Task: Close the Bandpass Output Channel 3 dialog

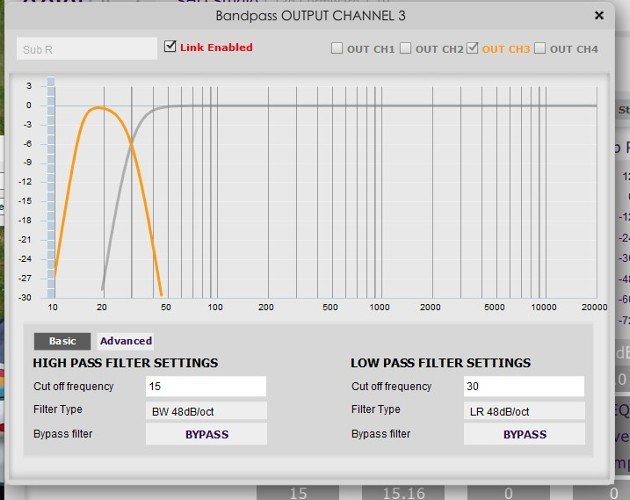Action: [x=599, y=15]
